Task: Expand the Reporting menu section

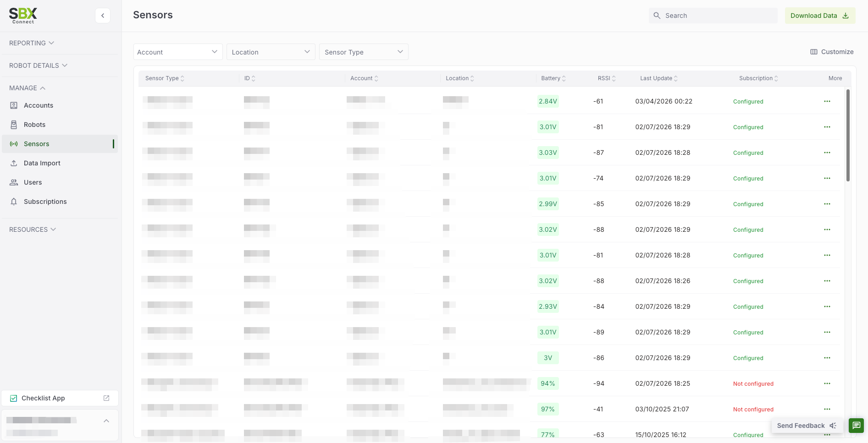Action: [32, 43]
